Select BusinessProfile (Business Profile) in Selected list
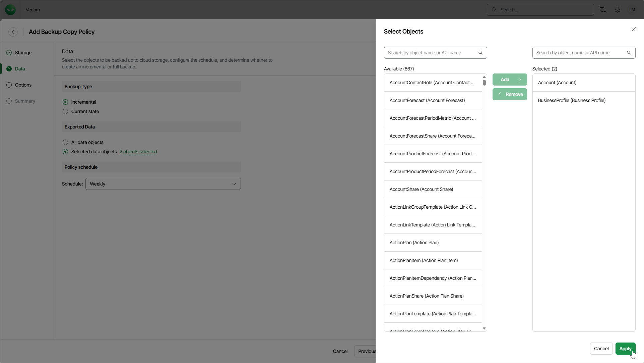 point(584,100)
